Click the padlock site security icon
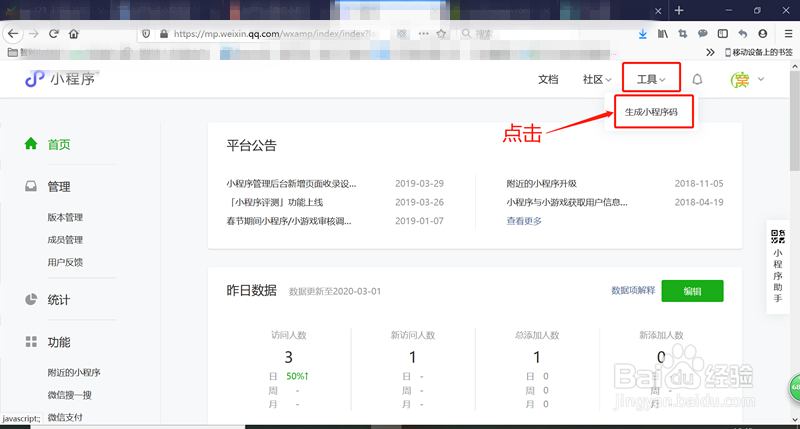Screen dimensions: 800x429 (x=164, y=34)
